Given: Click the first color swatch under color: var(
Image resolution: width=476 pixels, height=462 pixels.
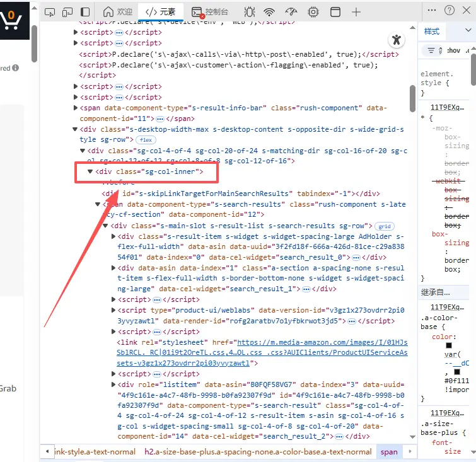Looking at the screenshot, I should coord(449,345).
